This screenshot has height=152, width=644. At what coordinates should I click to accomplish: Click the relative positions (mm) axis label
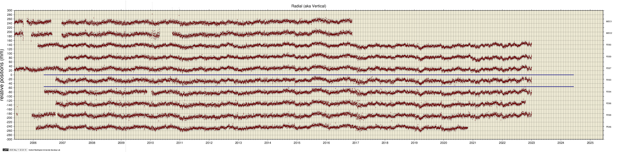pos(2,75)
